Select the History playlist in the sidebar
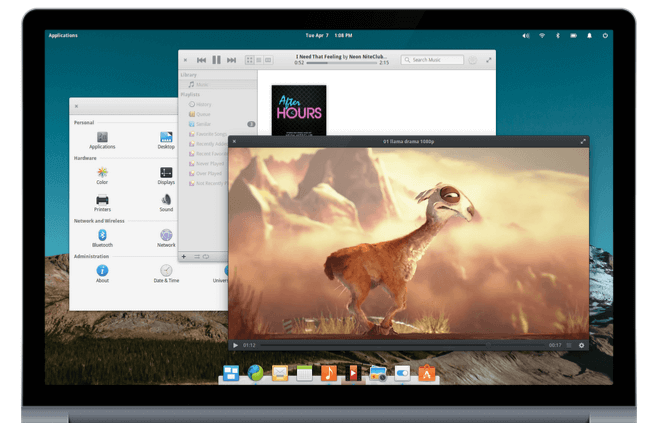 tap(203, 104)
